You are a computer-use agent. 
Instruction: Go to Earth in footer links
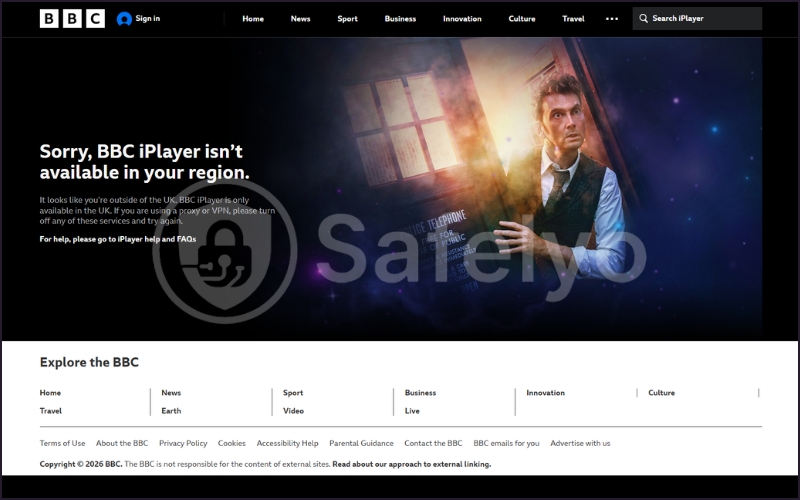click(x=171, y=411)
